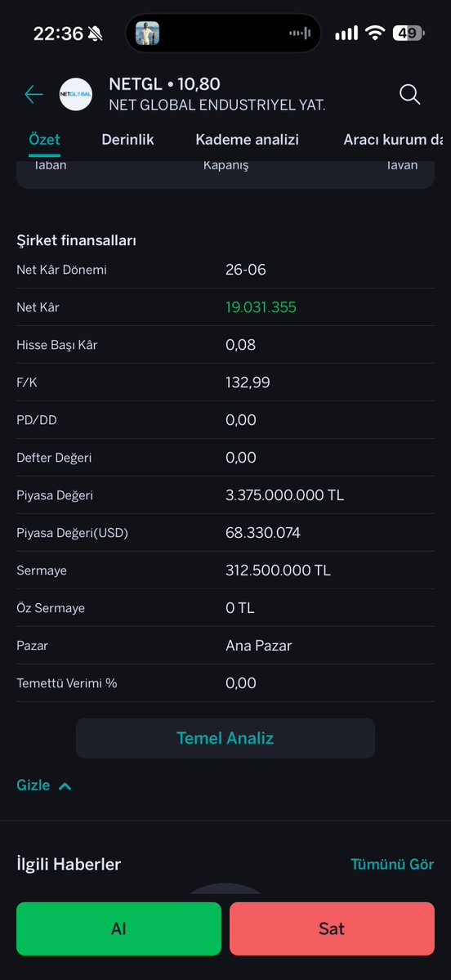Tap the green Al buy button
This screenshot has height=980, width=451.
pos(118,929)
